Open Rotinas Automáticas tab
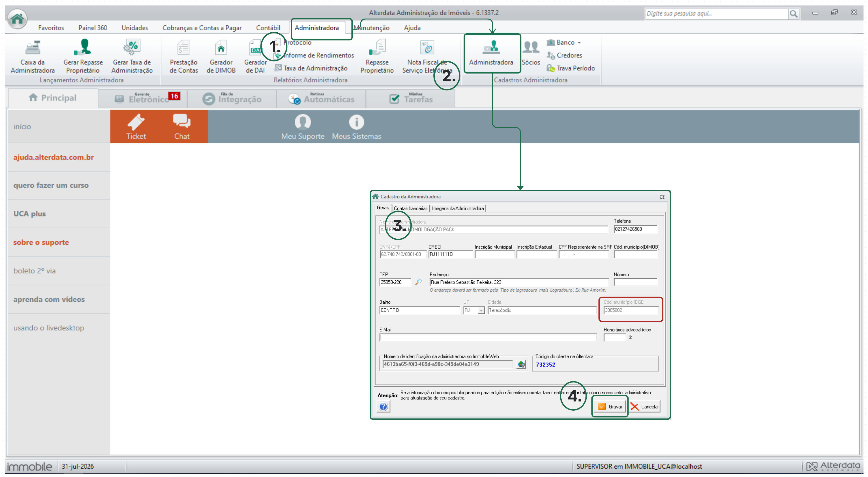The width and height of the screenshot is (868, 477). pyautogui.click(x=321, y=99)
